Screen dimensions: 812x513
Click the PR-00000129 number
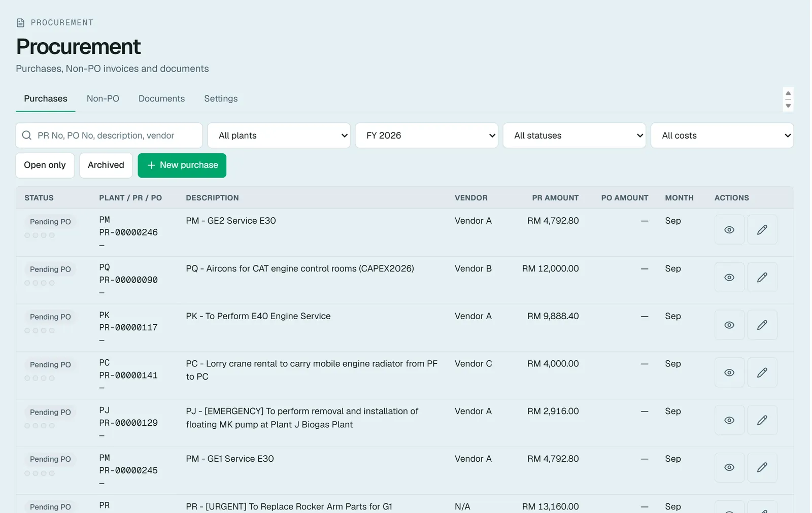click(x=128, y=423)
